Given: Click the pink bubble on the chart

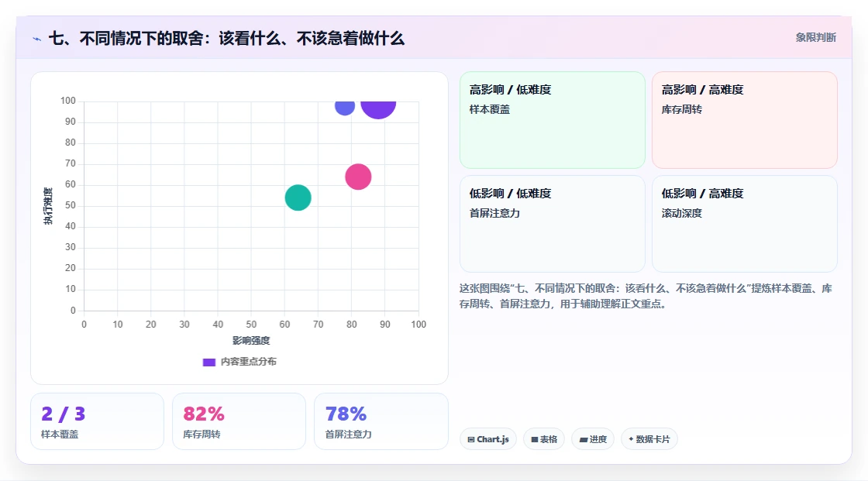Looking at the screenshot, I should pyautogui.click(x=358, y=177).
